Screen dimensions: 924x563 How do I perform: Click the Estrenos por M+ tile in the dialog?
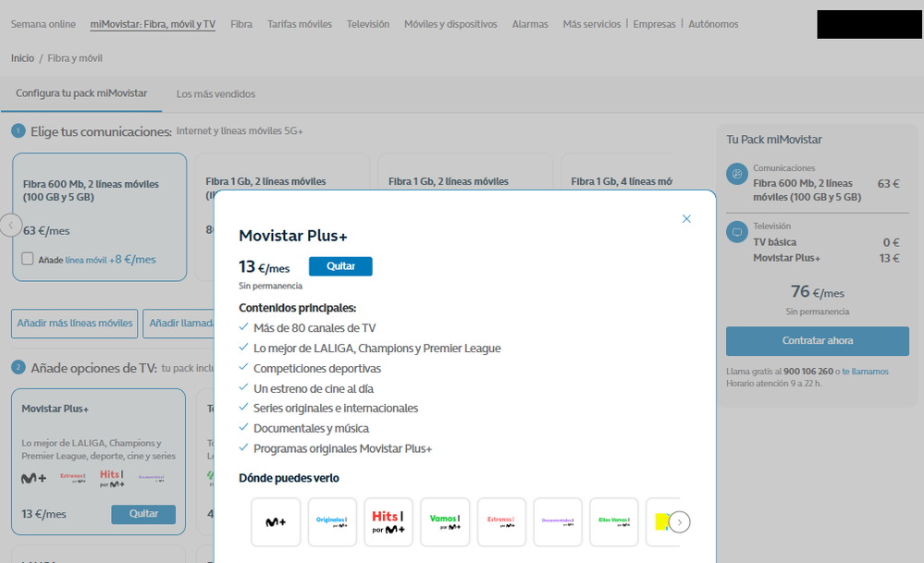[x=501, y=522]
